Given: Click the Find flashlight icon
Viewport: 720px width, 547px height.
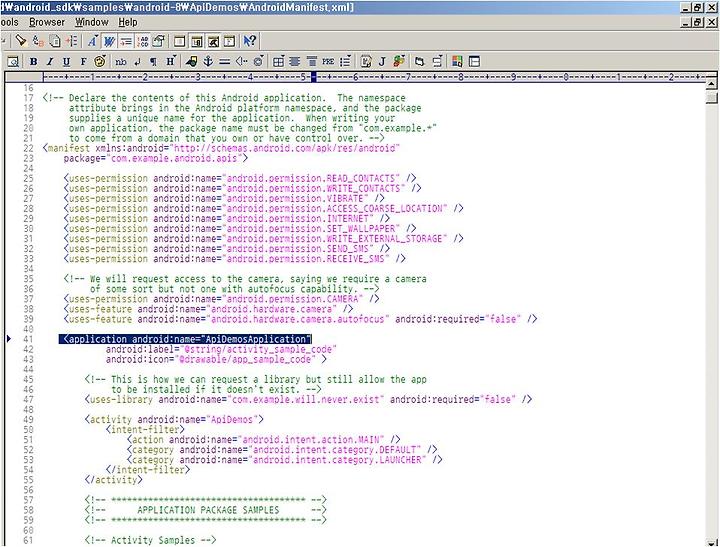Looking at the screenshot, I should point(21,41).
